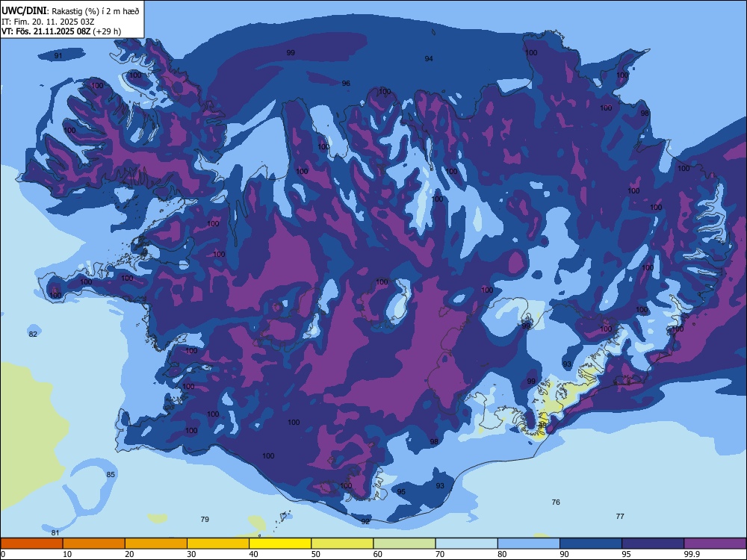Select the 76 humidity value over the sea
The height and width of the screenshot is (560, 747).
(x=556, y=503)
